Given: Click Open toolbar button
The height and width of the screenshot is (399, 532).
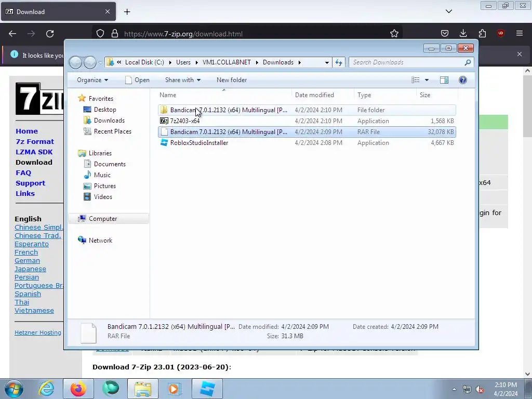Looking at the screenshot, I should point(137,80).
